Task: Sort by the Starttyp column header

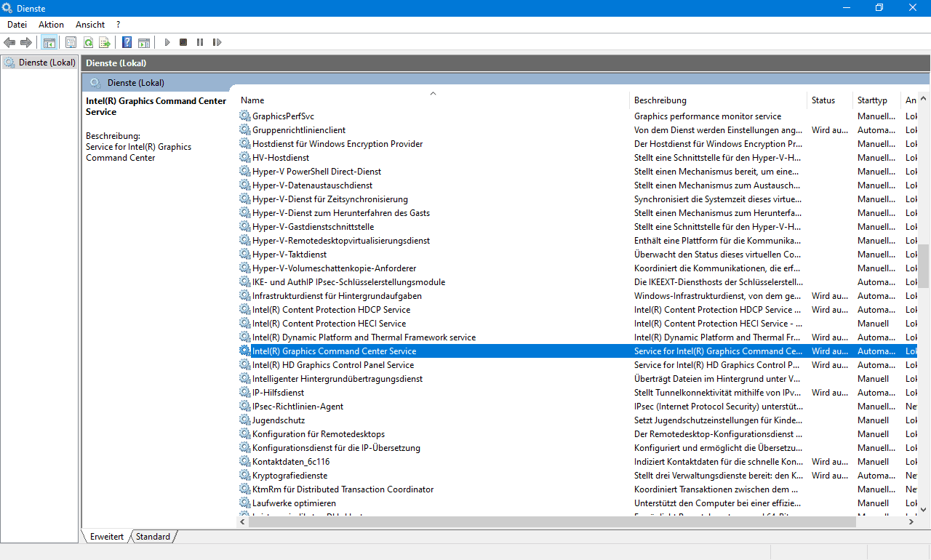Action: click(x=876, y=100)
